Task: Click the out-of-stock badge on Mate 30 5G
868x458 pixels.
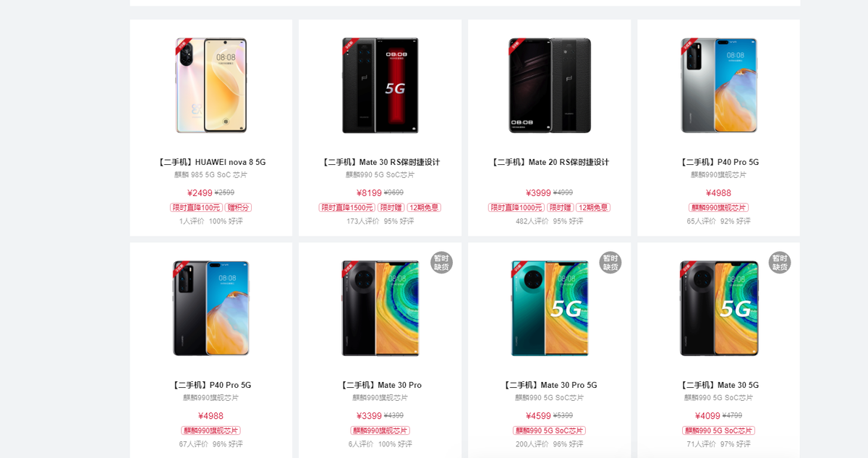Action: 780,263
